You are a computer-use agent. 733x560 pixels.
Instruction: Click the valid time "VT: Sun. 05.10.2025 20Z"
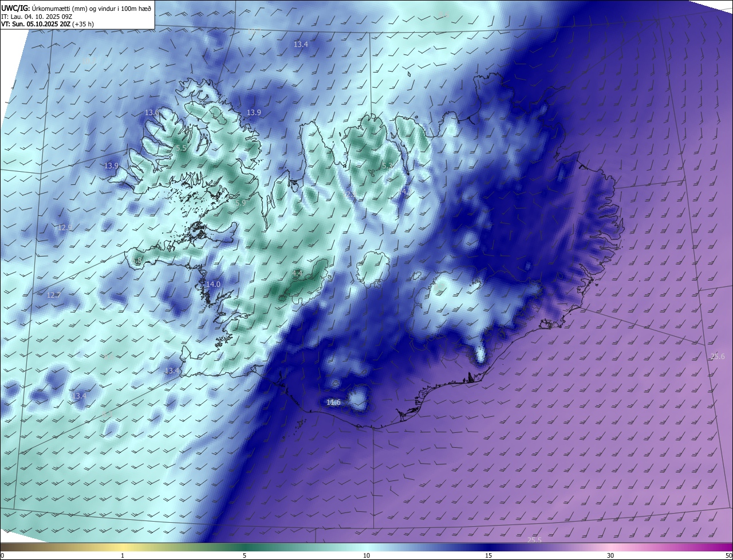[36, 24]
